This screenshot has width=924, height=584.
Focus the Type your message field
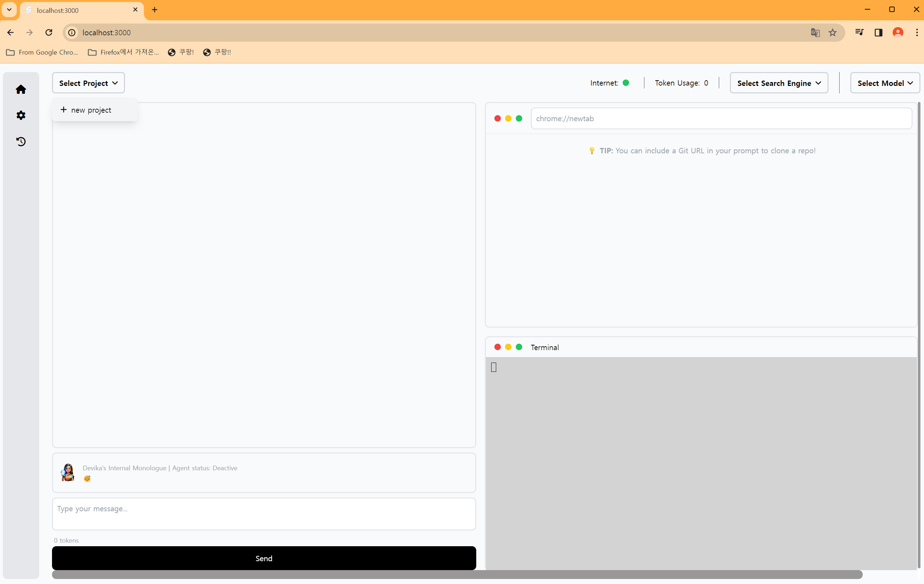point(264,513)
